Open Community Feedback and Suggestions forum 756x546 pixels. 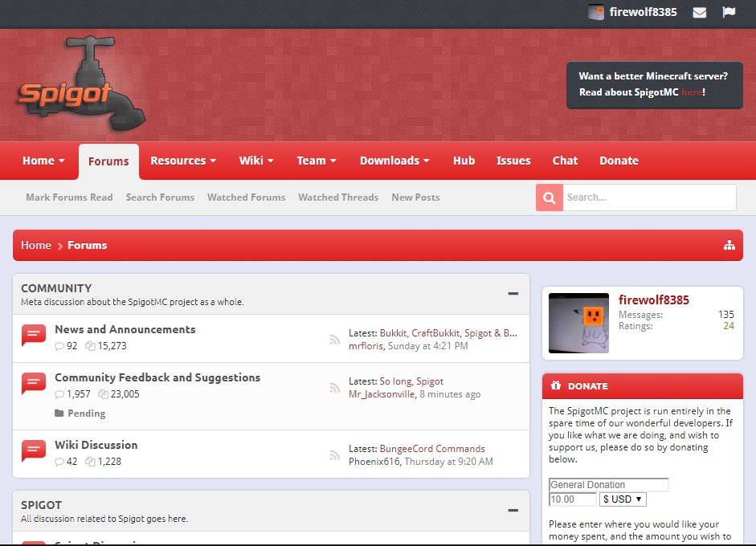click(157, 378)
